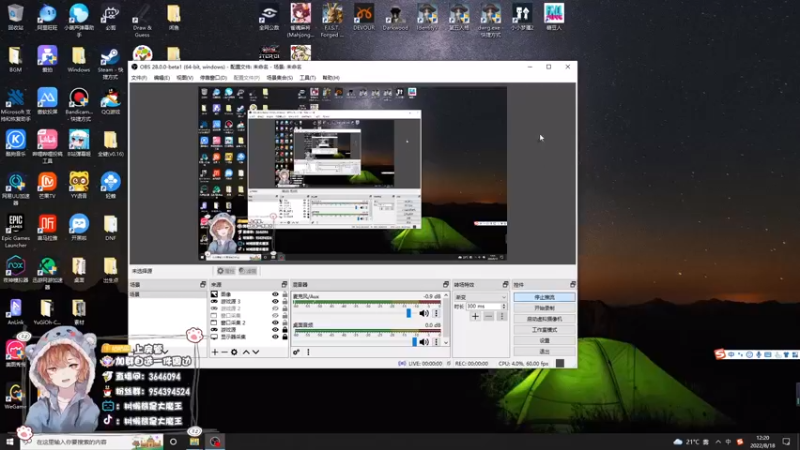Viewport: 800px width, 450px height.
Task: Remove selected source with minus icon
Action: coord(224,352)
